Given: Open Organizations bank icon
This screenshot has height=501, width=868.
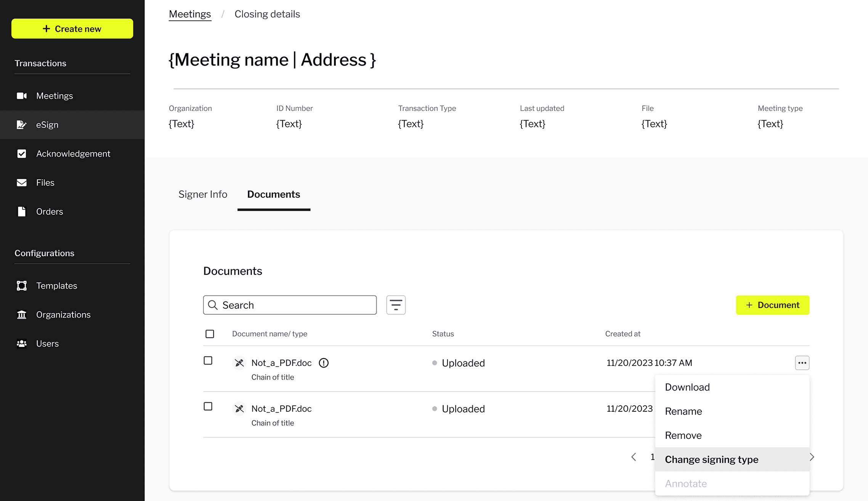Looking at the screenshot, I should (22, 315).
